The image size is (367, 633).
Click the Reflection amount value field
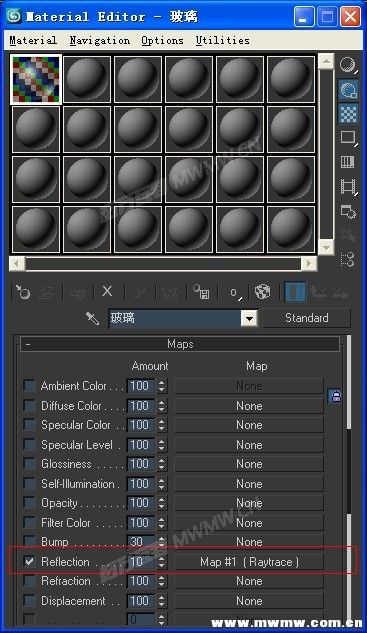tap(141, 562)
